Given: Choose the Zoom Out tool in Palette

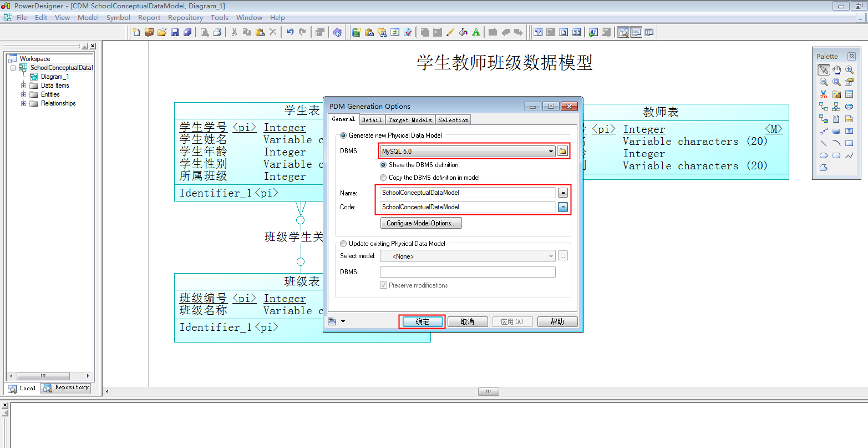Looking at the screenshot, I should pos(824,82).
